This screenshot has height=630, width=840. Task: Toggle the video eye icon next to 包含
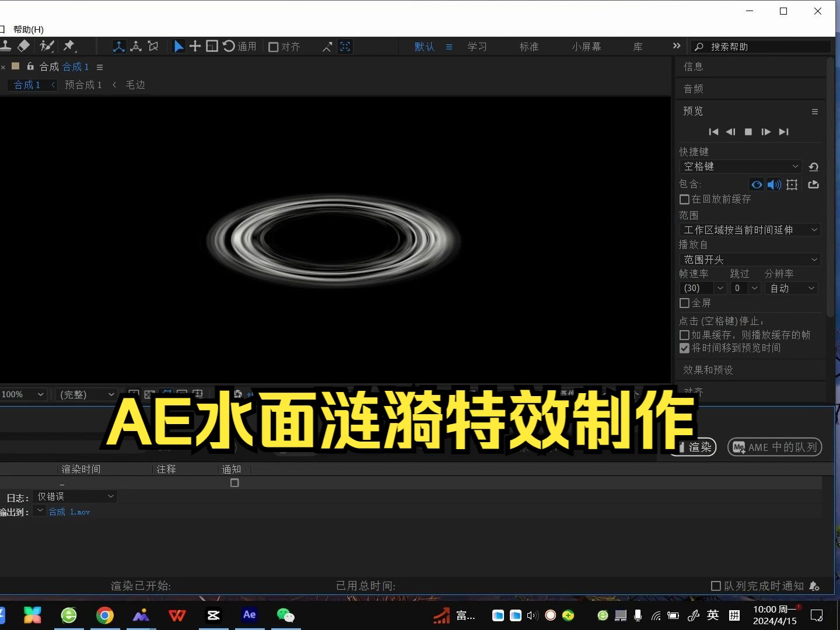point(757,184)
